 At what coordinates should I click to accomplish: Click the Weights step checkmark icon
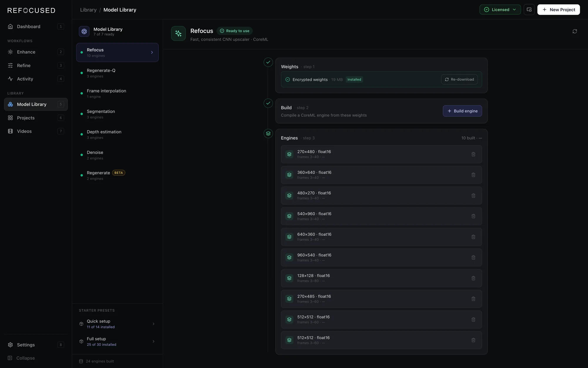click(x=268, y=62)
